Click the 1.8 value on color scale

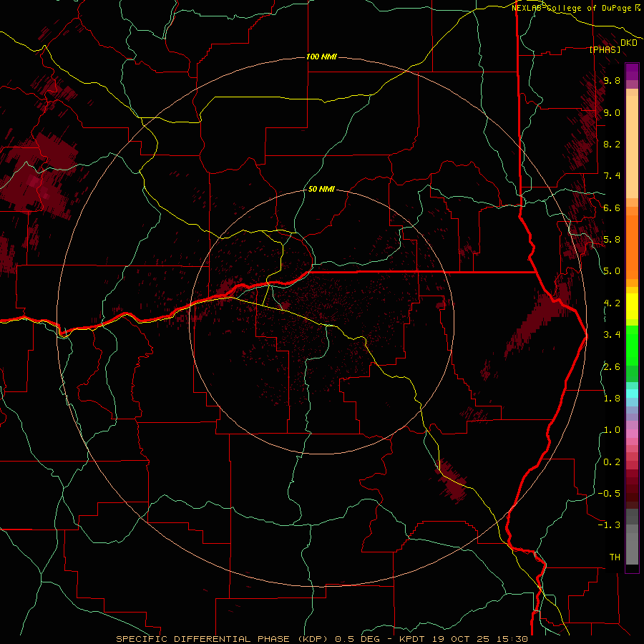point(612,399)
